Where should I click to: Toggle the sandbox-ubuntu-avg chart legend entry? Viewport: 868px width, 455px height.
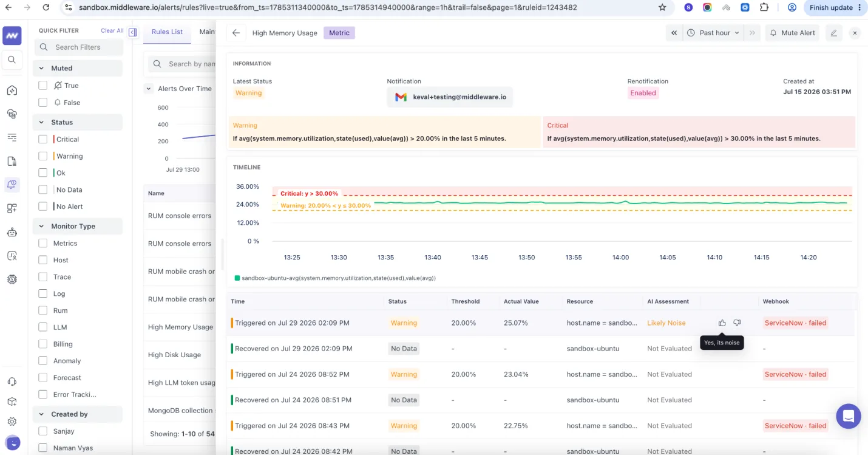click(x=335, y=278)
